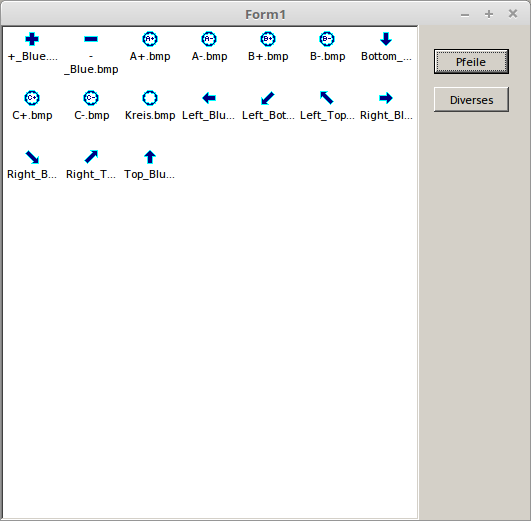Select the C+.bmp circle icon
Screen dimensions: 531x521
pos(32,98)
